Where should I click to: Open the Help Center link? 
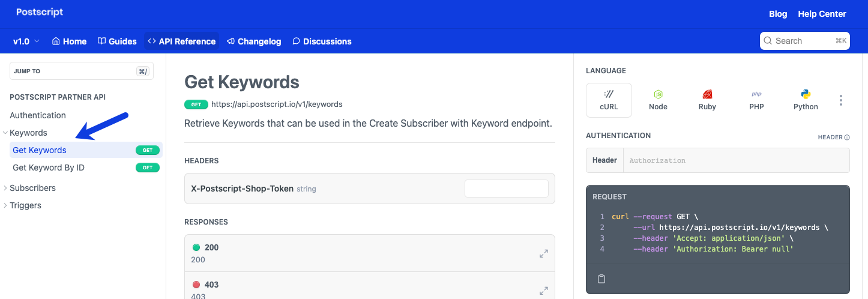click(822, 14)
